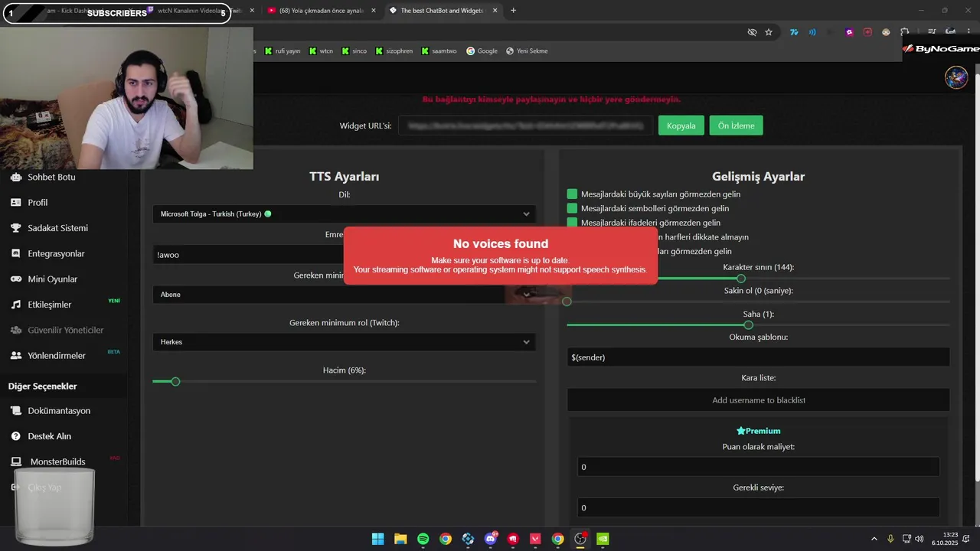Open the browser extensions puzzle icon
The height and width of the screenshot is (551, 980).
(905, 32)
